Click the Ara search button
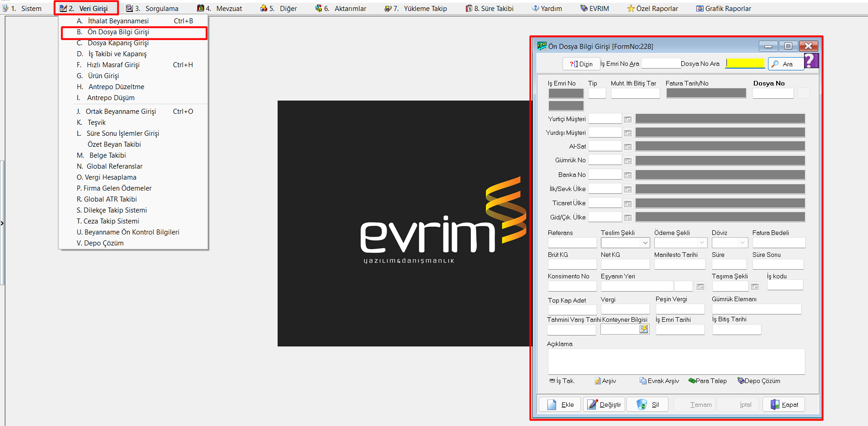The height and width of the screenshot is (426, 868). point(785,64)
